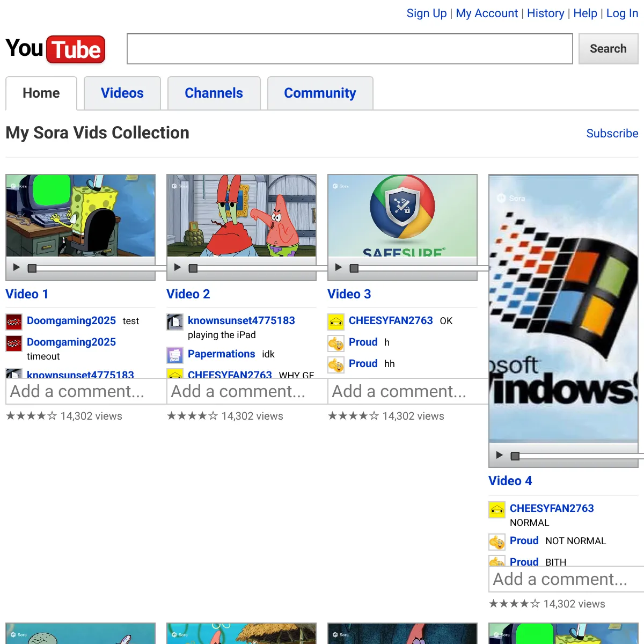Switch to the Videos tab
Viewport: 644px width, 644px height.
pyautogui.click(x=122, y=93)
